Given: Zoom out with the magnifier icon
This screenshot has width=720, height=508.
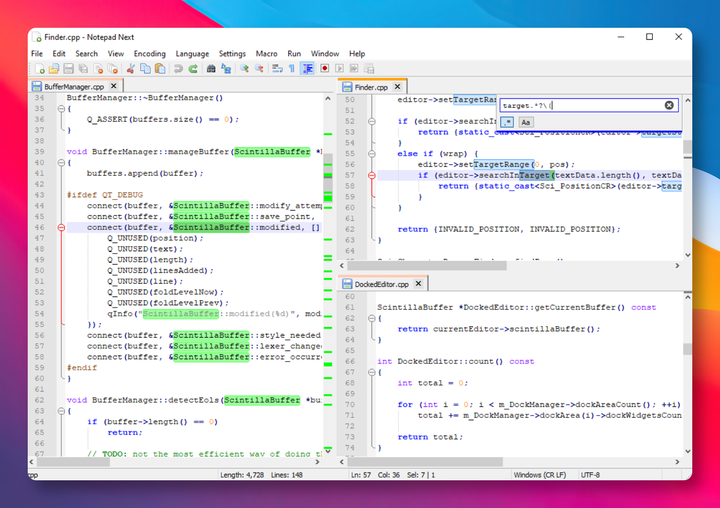Looking at the screenshot, I should pyautogui.click(x=259, y=69).
